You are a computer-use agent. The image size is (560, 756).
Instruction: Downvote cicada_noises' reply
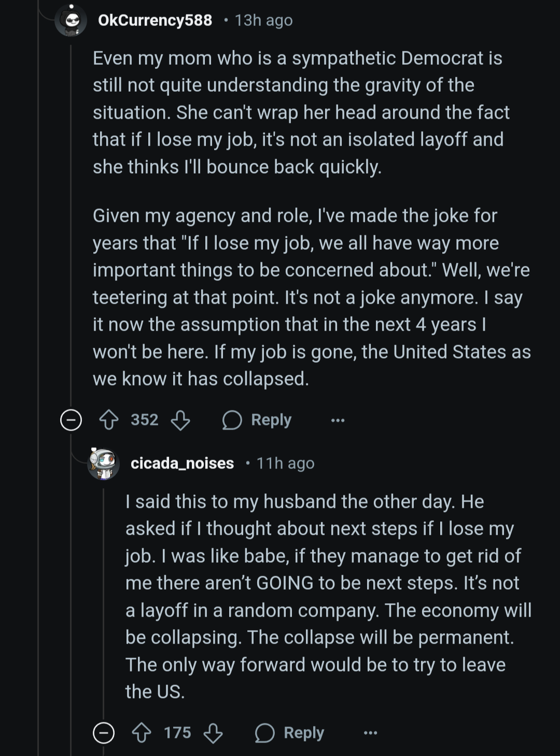(x=213, y=733)
